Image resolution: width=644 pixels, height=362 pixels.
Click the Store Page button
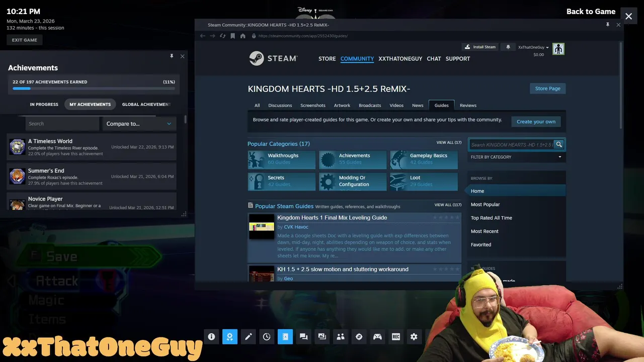coord(548,88)
